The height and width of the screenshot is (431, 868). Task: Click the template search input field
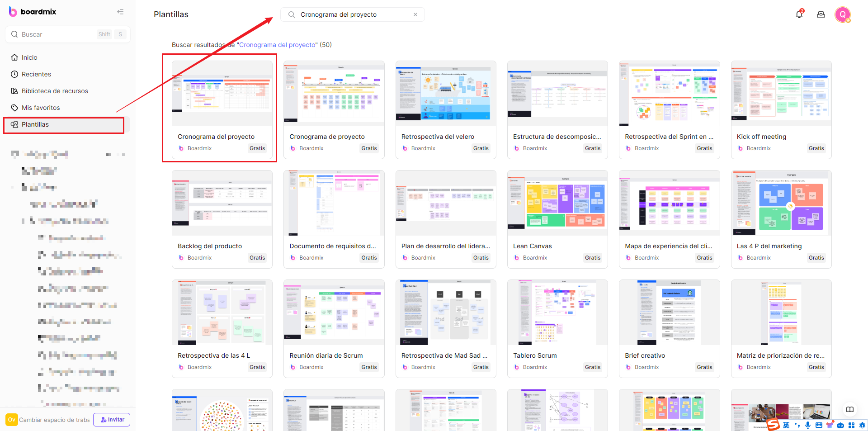click(353, 14)
